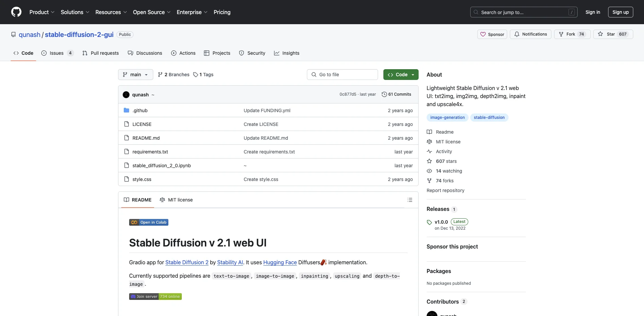Click Sign in
644x316 pixels.
593,12
